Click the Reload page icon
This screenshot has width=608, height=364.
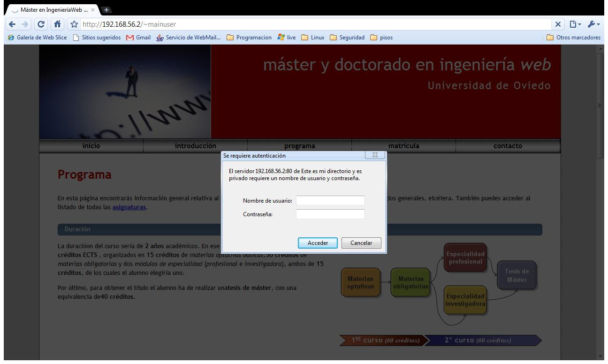(41, 24)
